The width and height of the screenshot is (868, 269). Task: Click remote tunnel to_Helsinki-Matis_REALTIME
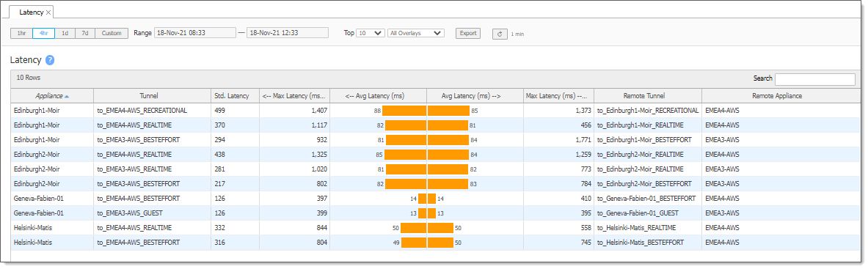pos(637,227)
